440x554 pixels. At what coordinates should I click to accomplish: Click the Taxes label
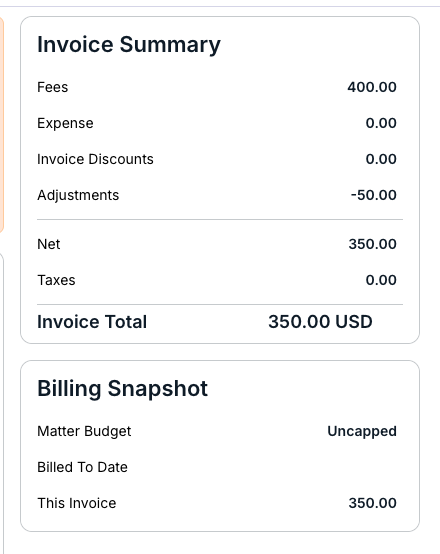point(56,280)
